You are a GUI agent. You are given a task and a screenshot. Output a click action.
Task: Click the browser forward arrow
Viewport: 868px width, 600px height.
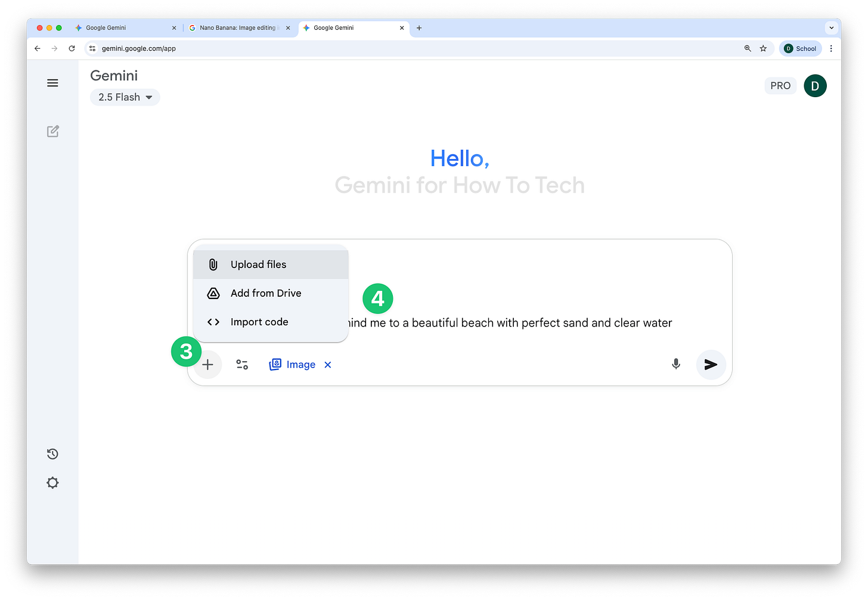tap(54, 48)
